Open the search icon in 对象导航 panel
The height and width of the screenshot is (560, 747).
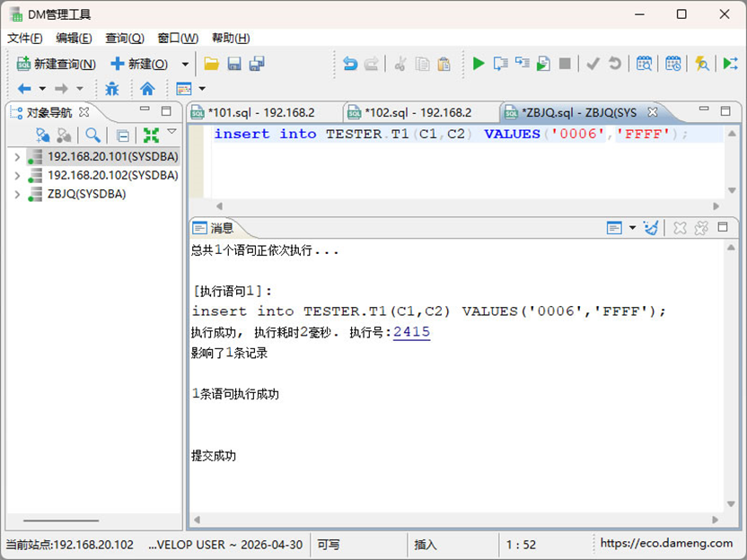93,134
